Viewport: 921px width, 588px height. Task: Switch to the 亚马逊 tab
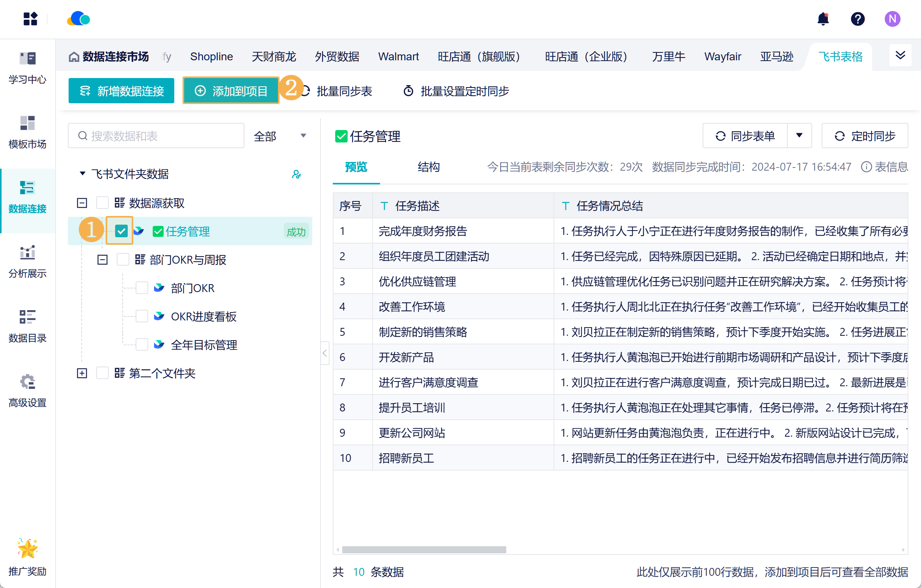[776, 57]
